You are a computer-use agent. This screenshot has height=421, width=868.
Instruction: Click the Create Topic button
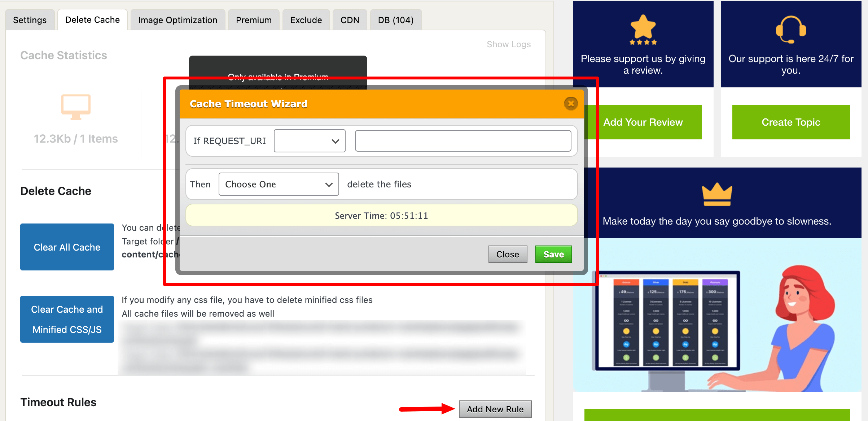click(x=791, y=122)
